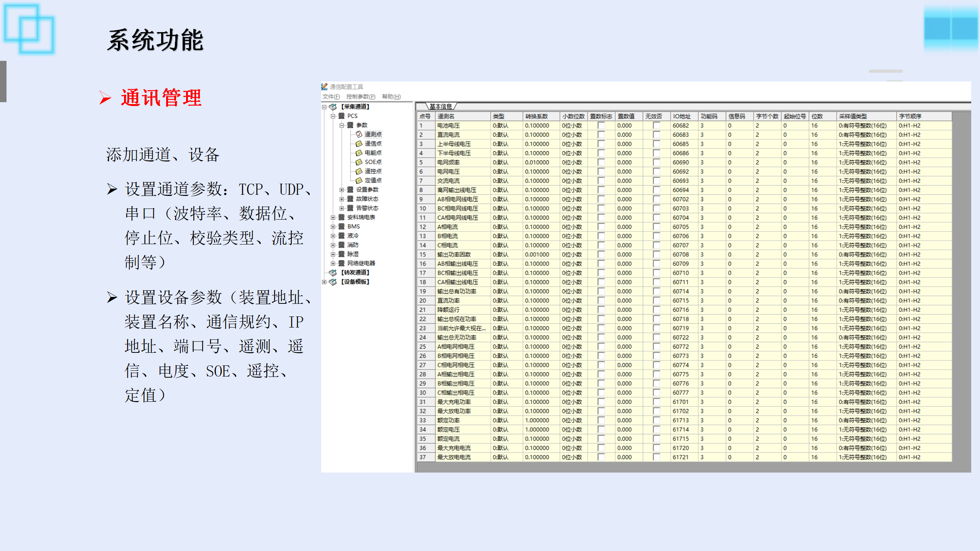980x551 pixels.
Task: Click the 采集通道 channel icon
Action: pos(333,107)
